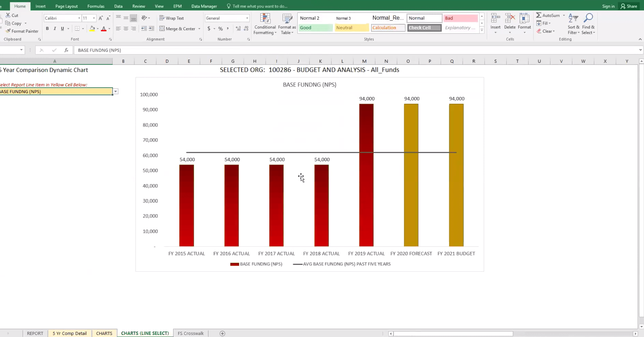Screen dimensions: 644x337
Task: Open the Formulas ribbon tab
Action: click(96, 6)
